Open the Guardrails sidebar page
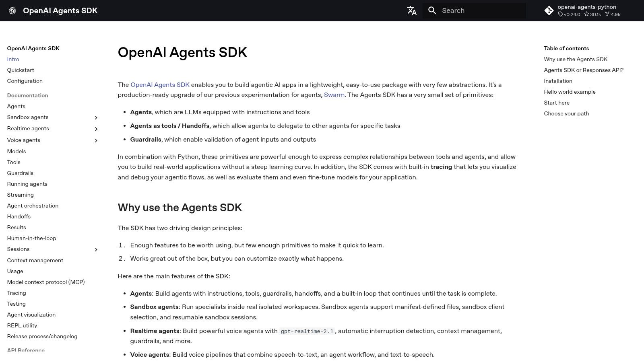The width and height of the screenshot is (644, 362). click(20, 173)
